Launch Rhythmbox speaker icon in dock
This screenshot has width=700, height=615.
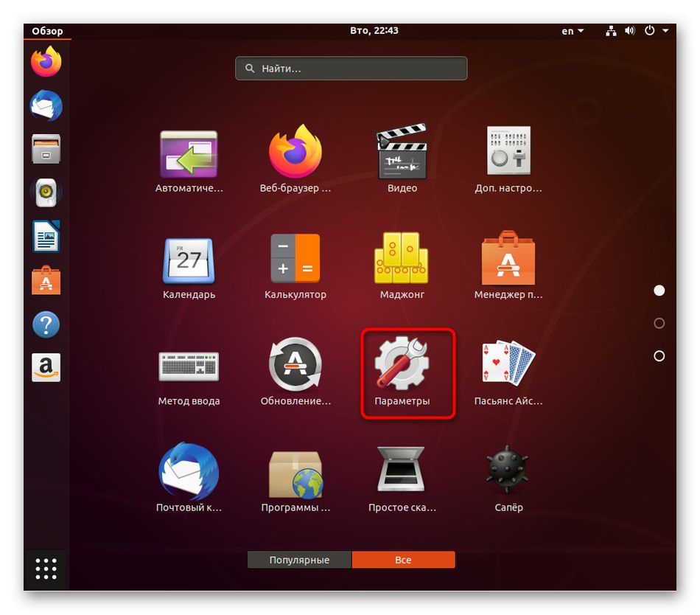click(x=46, y=192)
